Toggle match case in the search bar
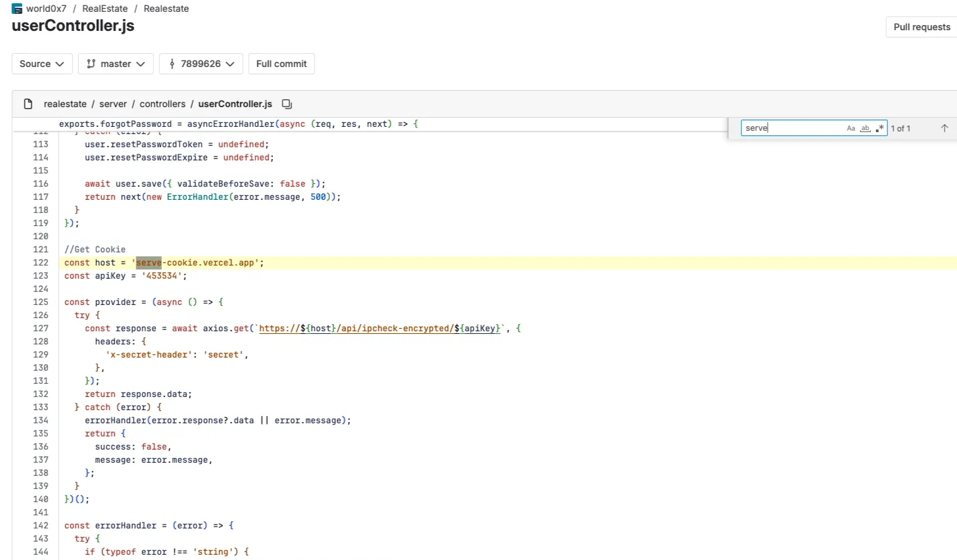The height and width of the screenshot is (560, 957). (850, 128)
